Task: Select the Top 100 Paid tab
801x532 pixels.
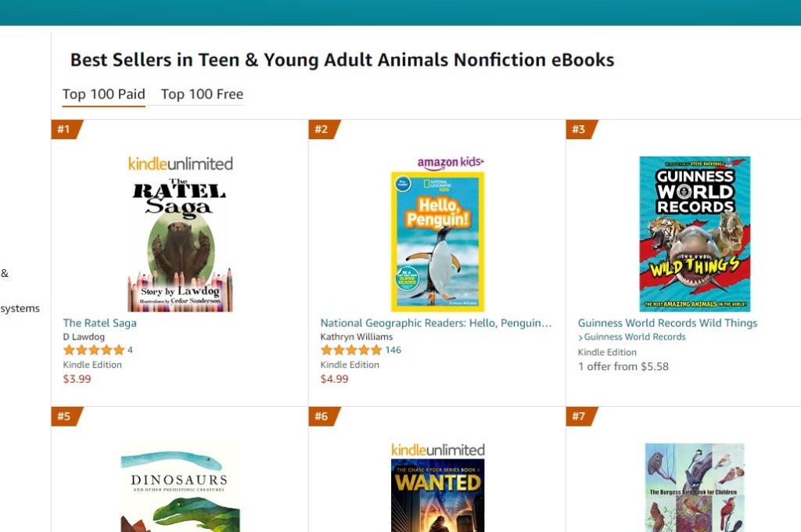Action: [104, 94]
